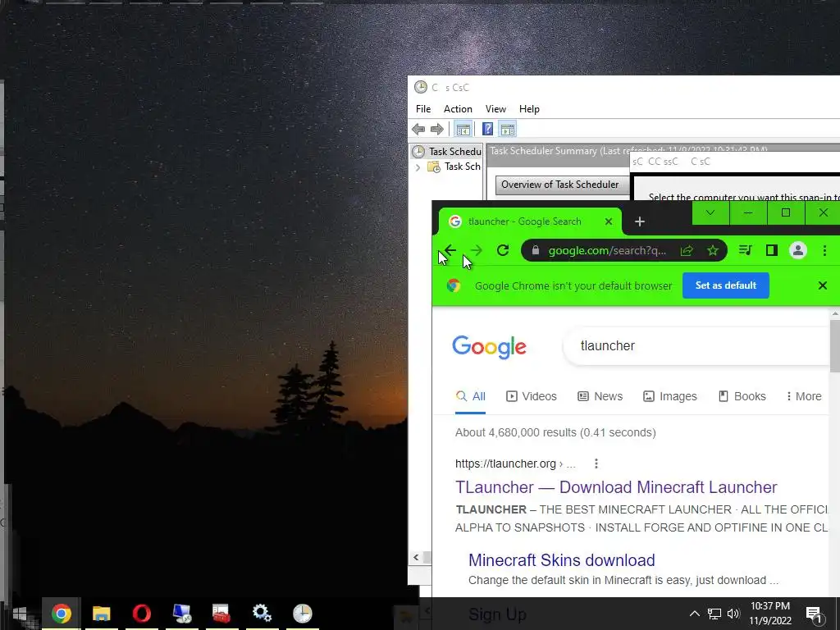Open Help menu in Task Scheduler
Screen dimensions: 840x630
529,109
